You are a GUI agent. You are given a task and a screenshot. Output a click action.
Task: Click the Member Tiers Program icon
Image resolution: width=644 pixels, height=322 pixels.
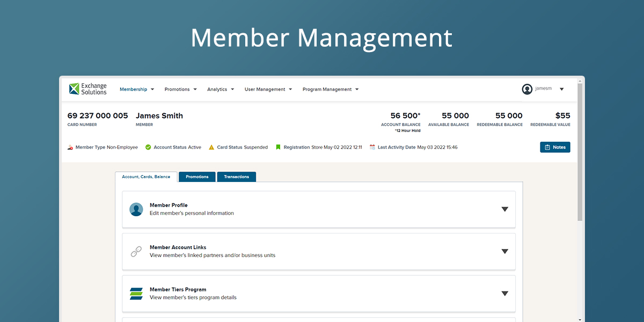pos(136,294)
